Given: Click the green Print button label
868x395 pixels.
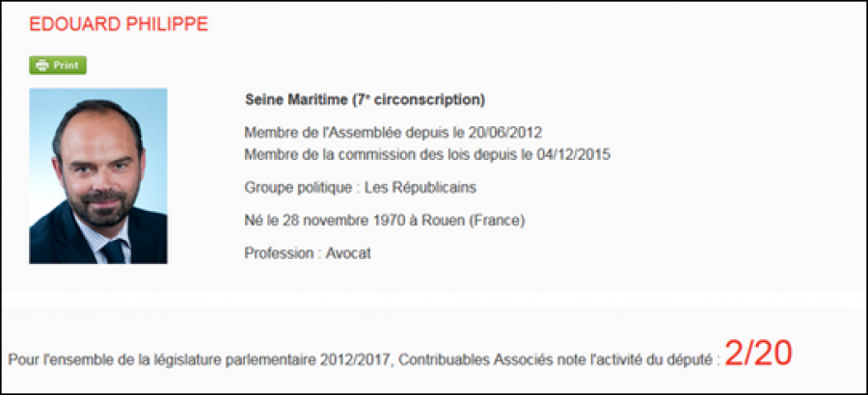Looking at the screenshot, I should click(x=66, y=66).
